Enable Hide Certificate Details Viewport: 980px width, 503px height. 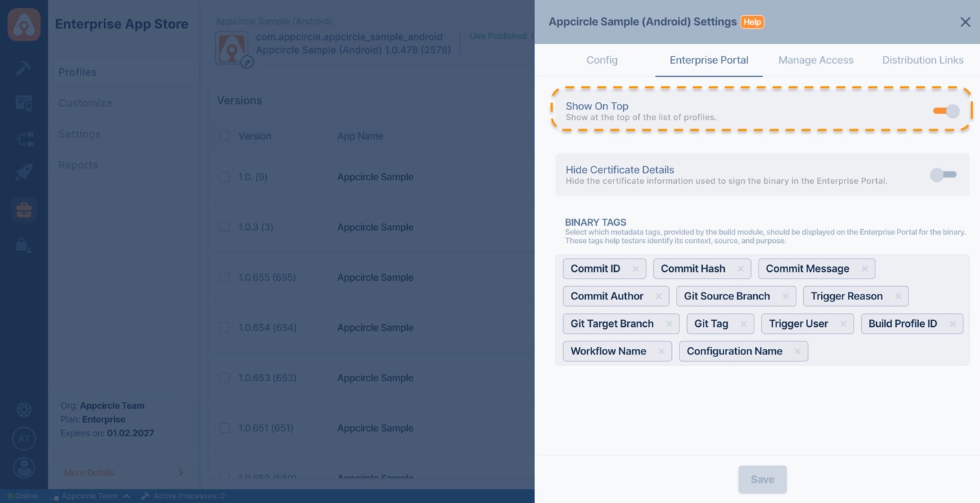pos(943,174)
